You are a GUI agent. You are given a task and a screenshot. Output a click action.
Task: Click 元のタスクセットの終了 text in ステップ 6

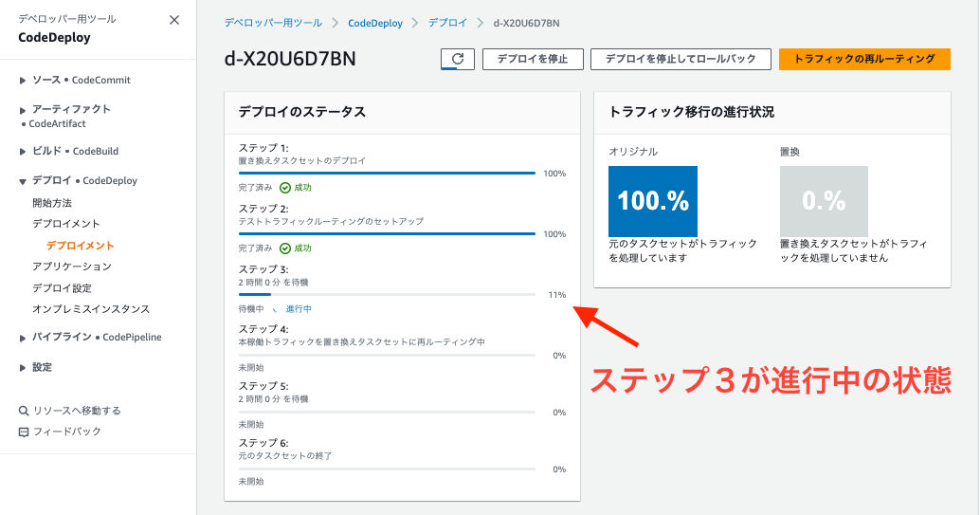click(285, 455)
